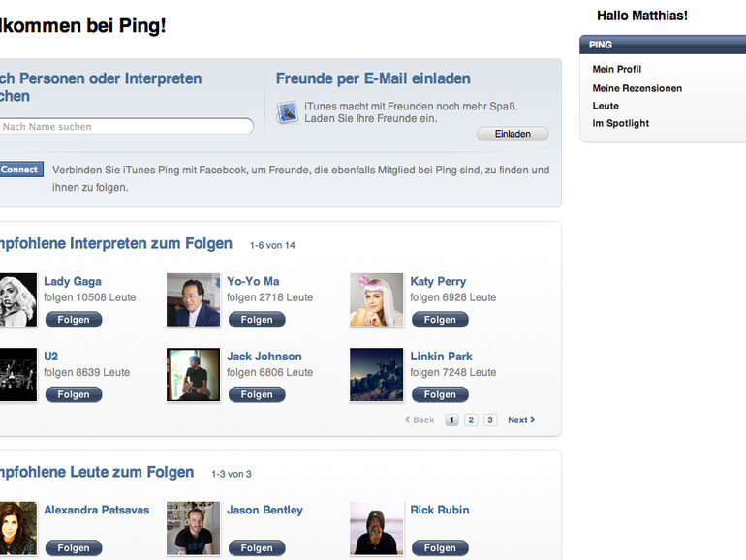Screen dimensions: 746x560
Task: Click the Einladen button
Action: [x=513, y=134]
